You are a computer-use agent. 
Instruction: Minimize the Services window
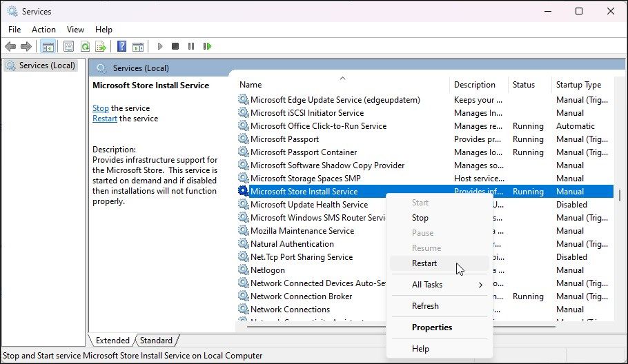point(547,11)
